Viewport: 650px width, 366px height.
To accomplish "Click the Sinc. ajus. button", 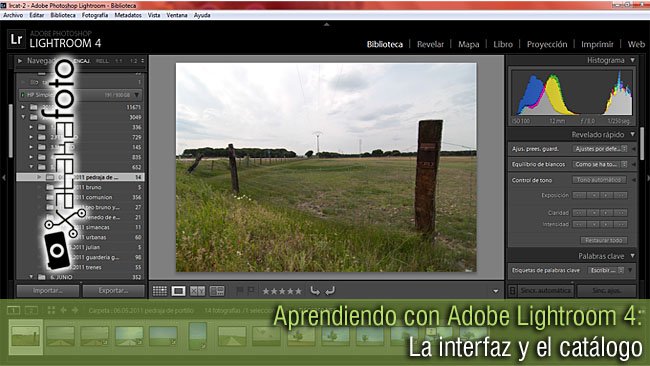I will 606,291.
